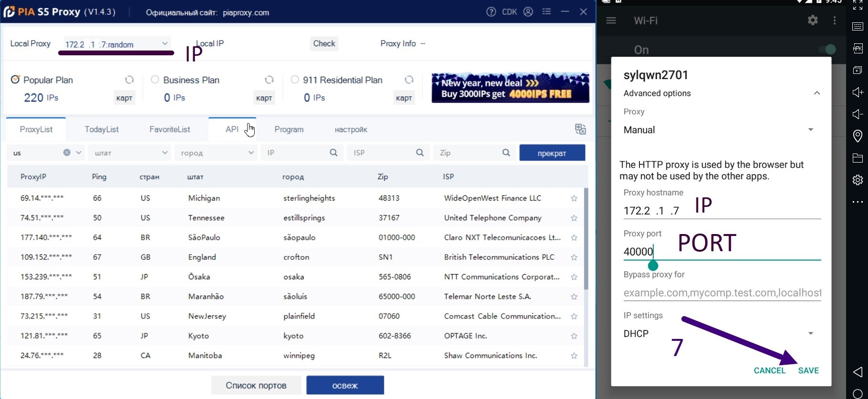The image size is (868, 399).
Task: Open the Wi-Fi three-dot overflow menu
Action: click(834, 20)
